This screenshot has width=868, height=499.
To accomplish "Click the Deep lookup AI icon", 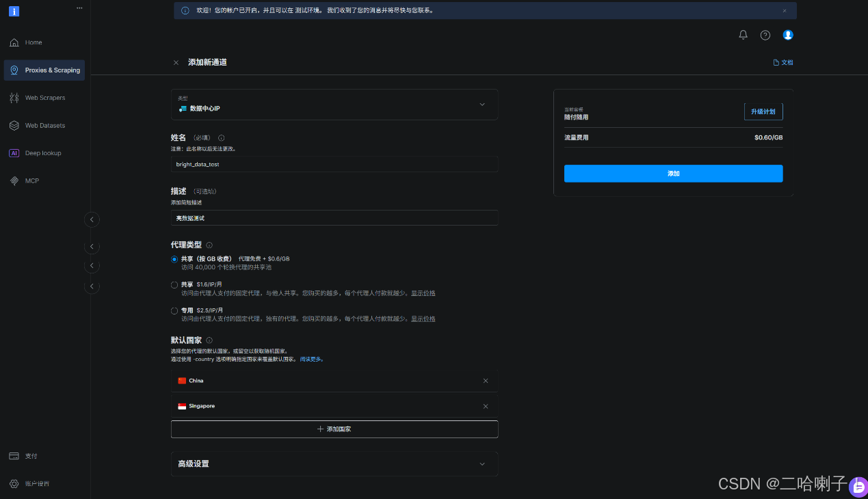I will click(14, 153).
